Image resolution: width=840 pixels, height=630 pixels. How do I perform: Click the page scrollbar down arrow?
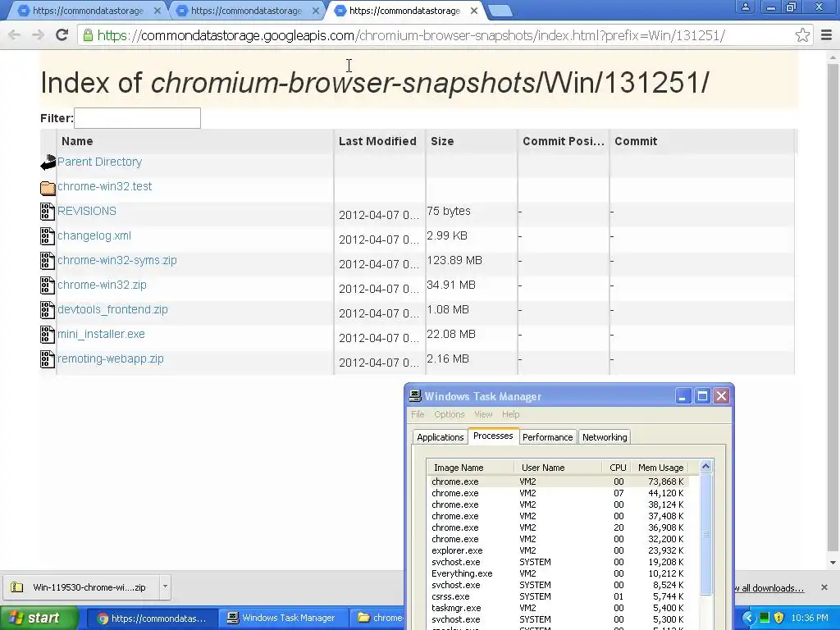point(833,563)
